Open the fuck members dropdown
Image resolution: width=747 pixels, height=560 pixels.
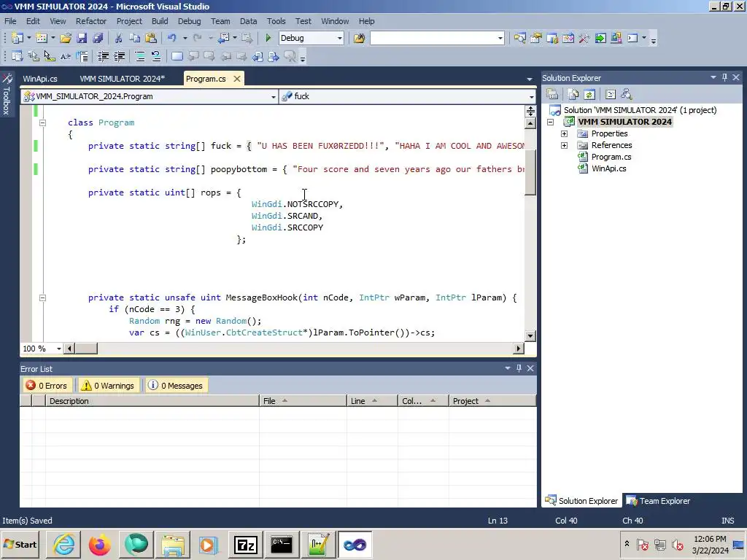pos(532,97)
